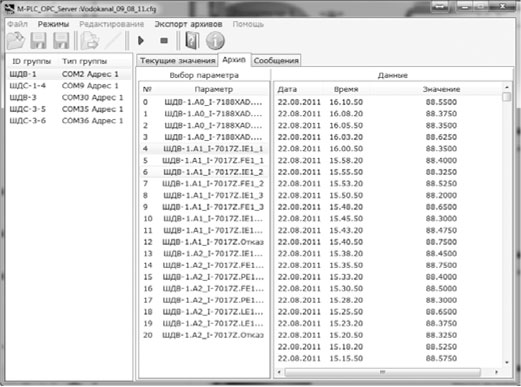The image size is (521, 387).
Task: Click scroll up arrow in data table
Action: [507, 87]
